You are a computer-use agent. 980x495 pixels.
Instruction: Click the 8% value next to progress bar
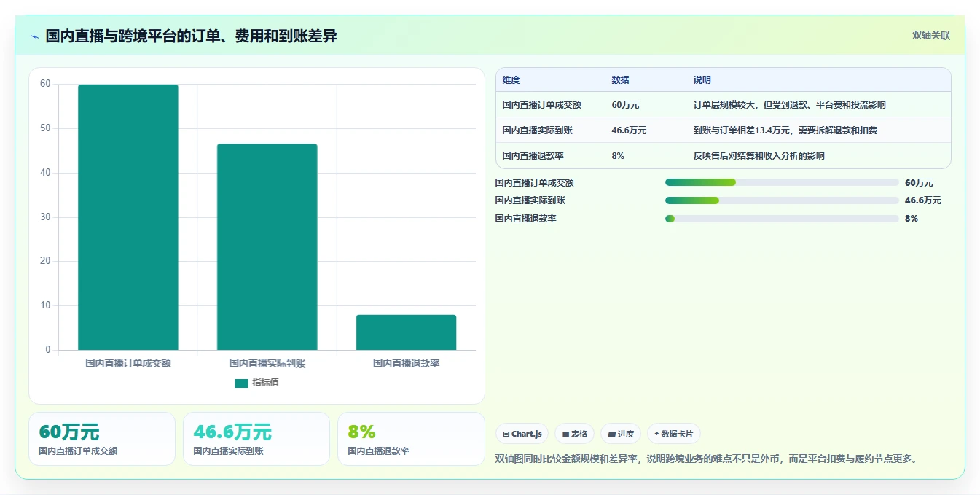pos(912,219)
